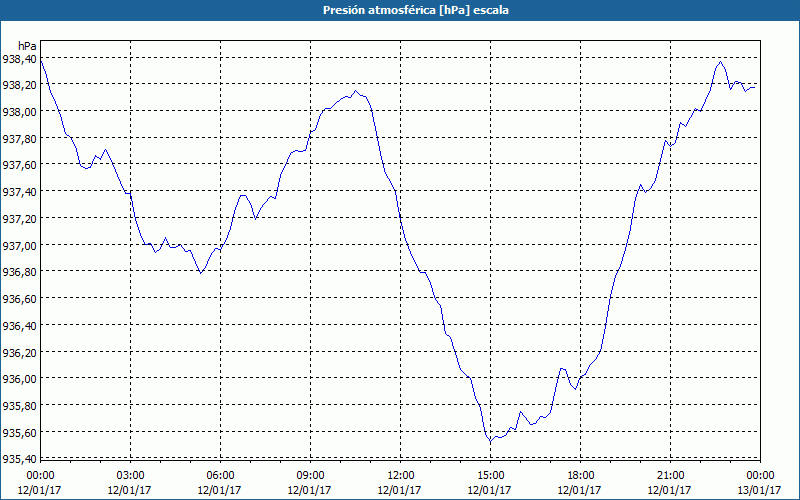Click the 938,40 y-axis value

tap(19, 59)
